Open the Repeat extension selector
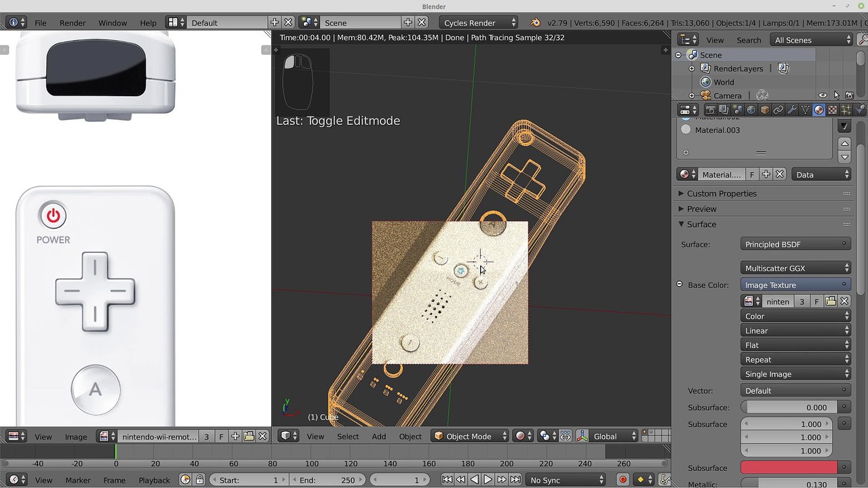This screenshot has height=488, width=868. click(796, 359)
